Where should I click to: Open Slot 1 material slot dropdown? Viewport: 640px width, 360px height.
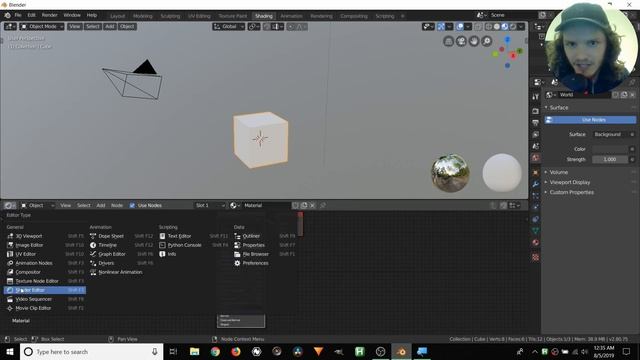point(210,205)
